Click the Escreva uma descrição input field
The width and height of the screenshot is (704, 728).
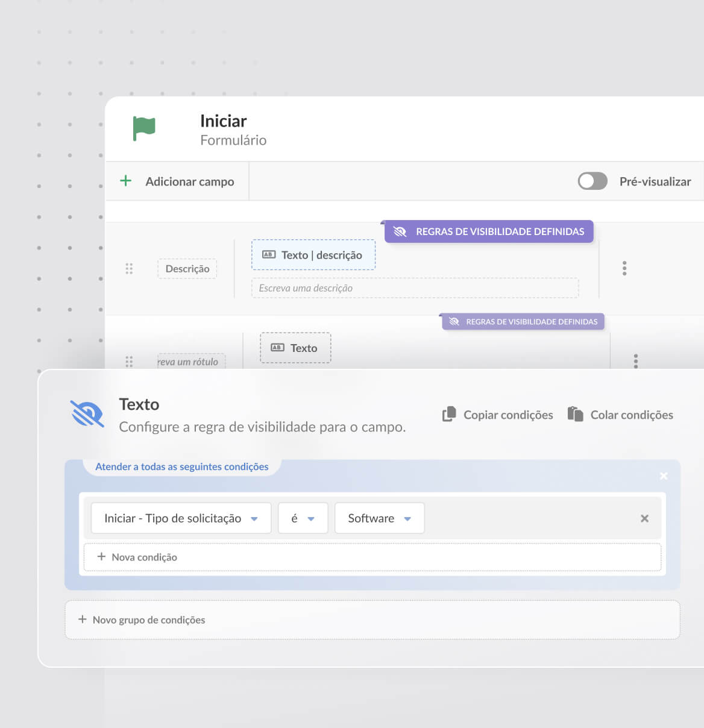pos(414,288)
